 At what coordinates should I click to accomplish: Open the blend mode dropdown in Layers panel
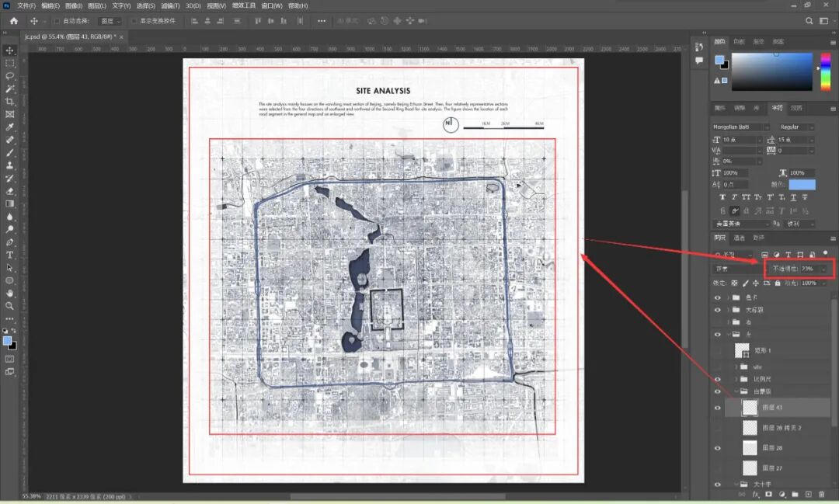[x=737, y=269]
